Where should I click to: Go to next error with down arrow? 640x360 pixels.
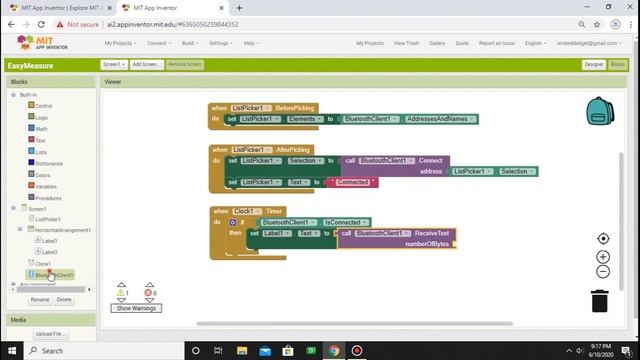(150, 300)
